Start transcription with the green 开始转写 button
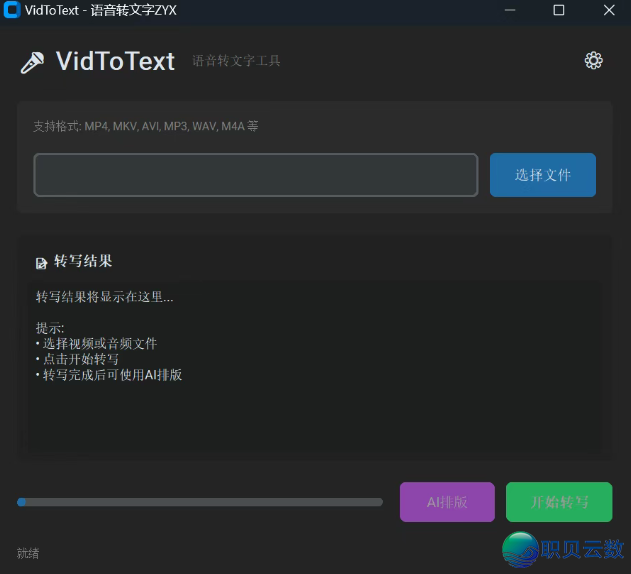The height and width of the screenshot is (574, 631). click(558, 502)
